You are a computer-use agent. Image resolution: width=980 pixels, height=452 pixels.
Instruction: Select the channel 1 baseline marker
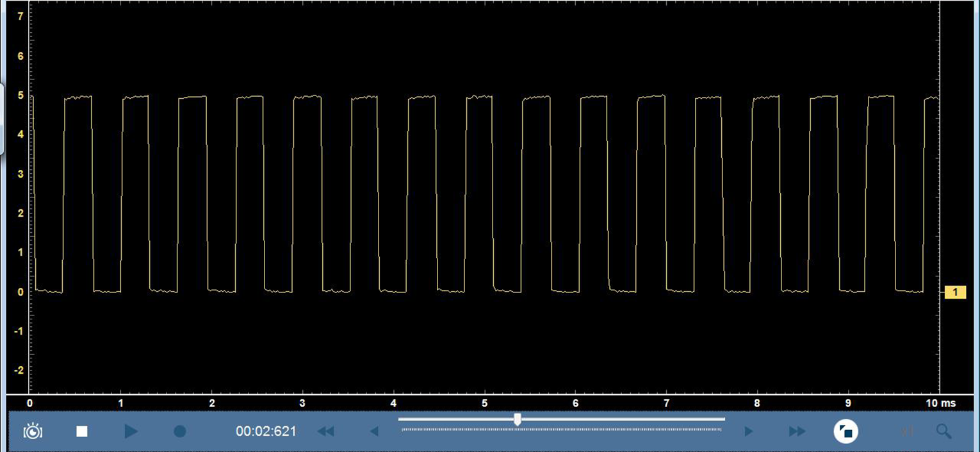pyautogui.click(x=955, y=292)
